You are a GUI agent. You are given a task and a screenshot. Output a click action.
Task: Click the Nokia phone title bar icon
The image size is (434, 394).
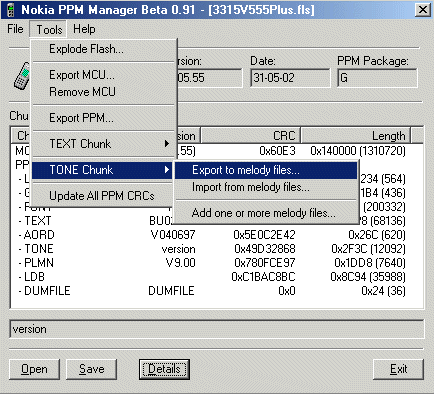tap(10, 10)
